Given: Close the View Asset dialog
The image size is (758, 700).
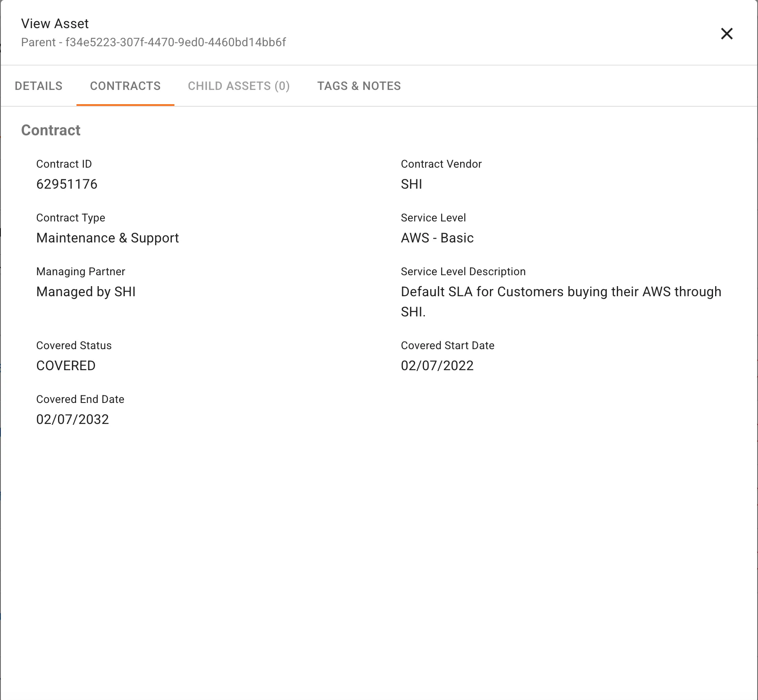Looking at the screenshot, I should click(x=726, y=34).
